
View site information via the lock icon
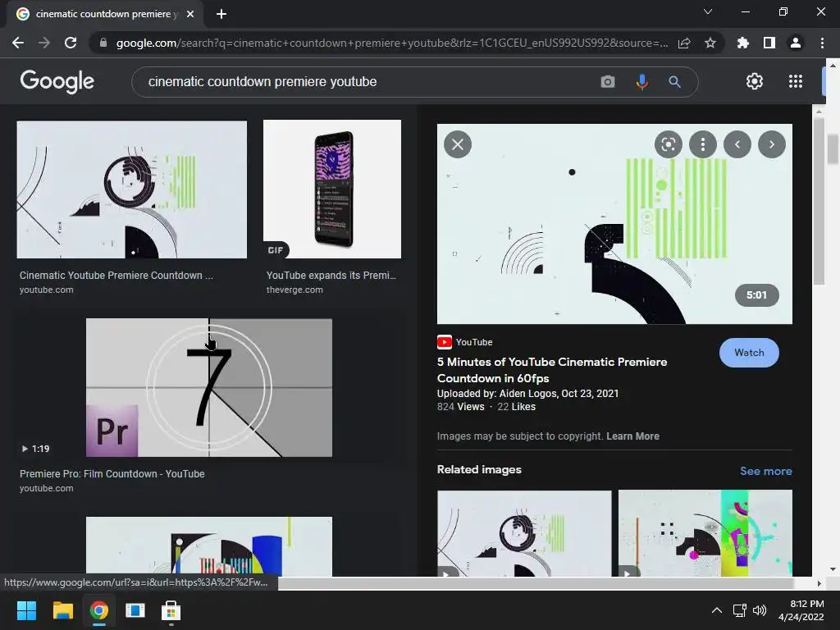pos(103,43)
